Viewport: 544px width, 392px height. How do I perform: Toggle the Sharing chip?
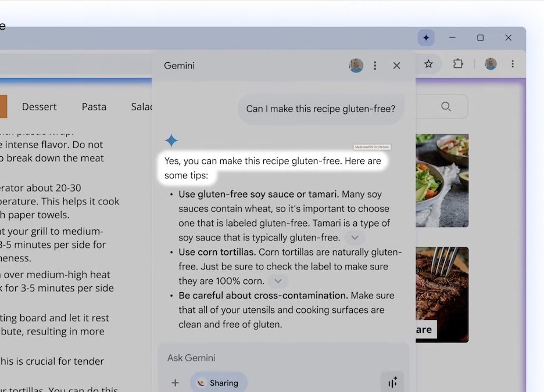pos(218,383)
